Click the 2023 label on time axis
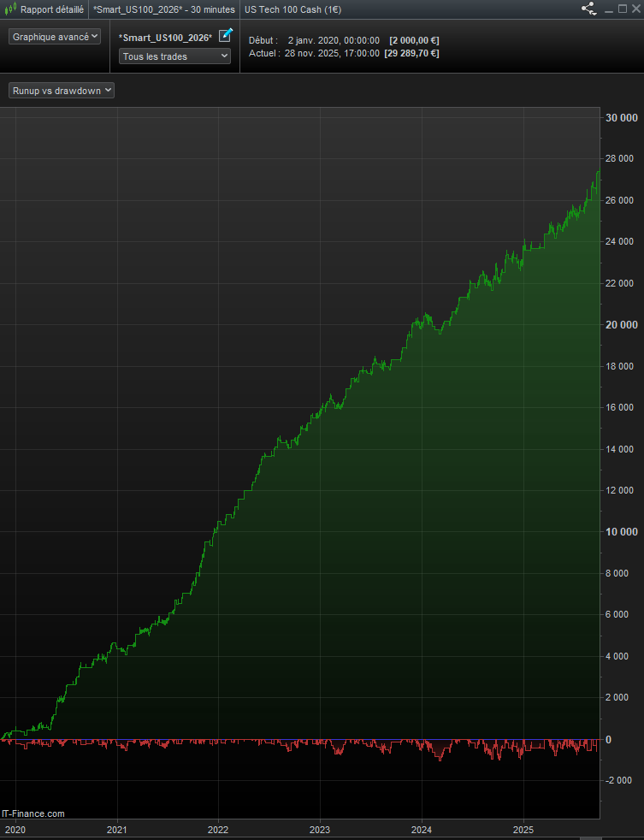The height and width of the screenshot is (840, 644). click(319, 830)
